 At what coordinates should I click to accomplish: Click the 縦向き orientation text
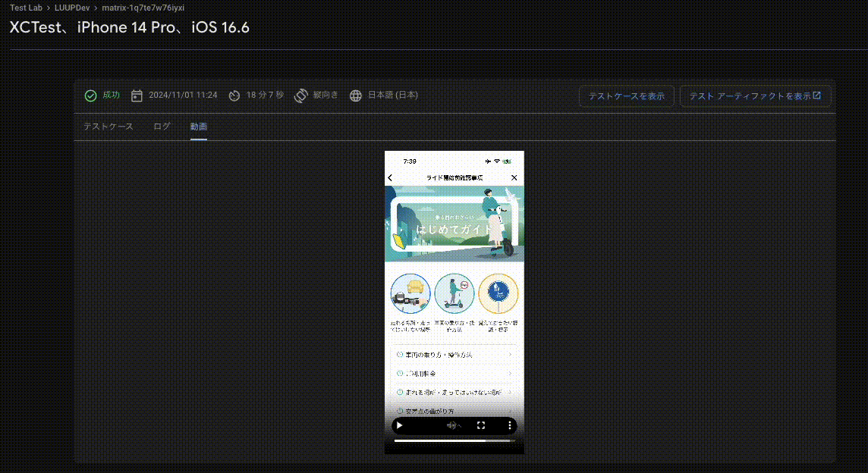[325, 96]
